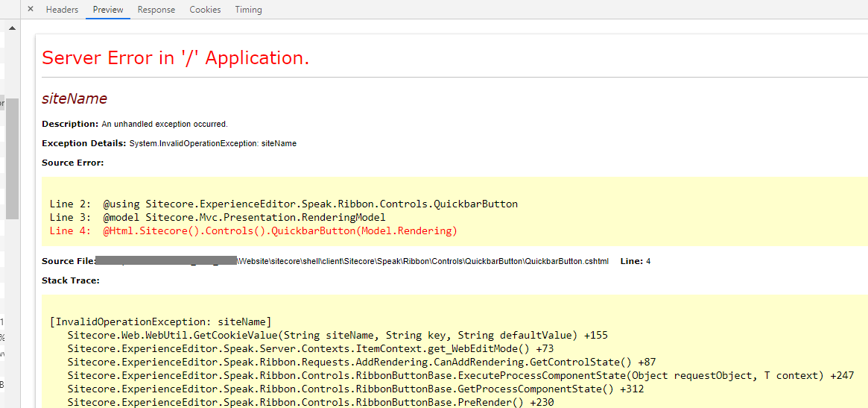
Task: Click the 'Line 3: @model Sitecore.Mvc.Presentation.RenderingModel' line
Action: (217, 217)
